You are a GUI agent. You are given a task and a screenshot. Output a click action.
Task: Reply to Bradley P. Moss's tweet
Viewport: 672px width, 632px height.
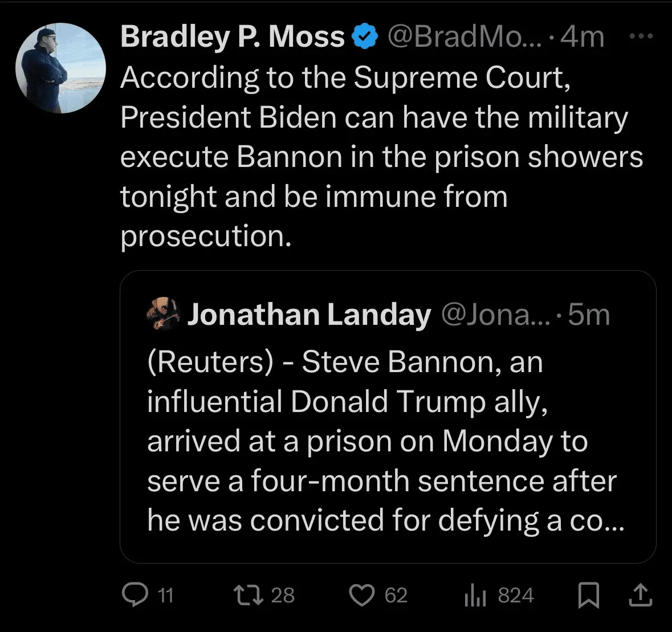coord(135,595)
